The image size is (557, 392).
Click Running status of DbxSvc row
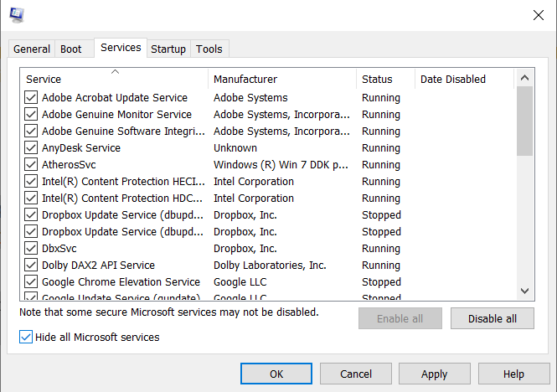381,249
